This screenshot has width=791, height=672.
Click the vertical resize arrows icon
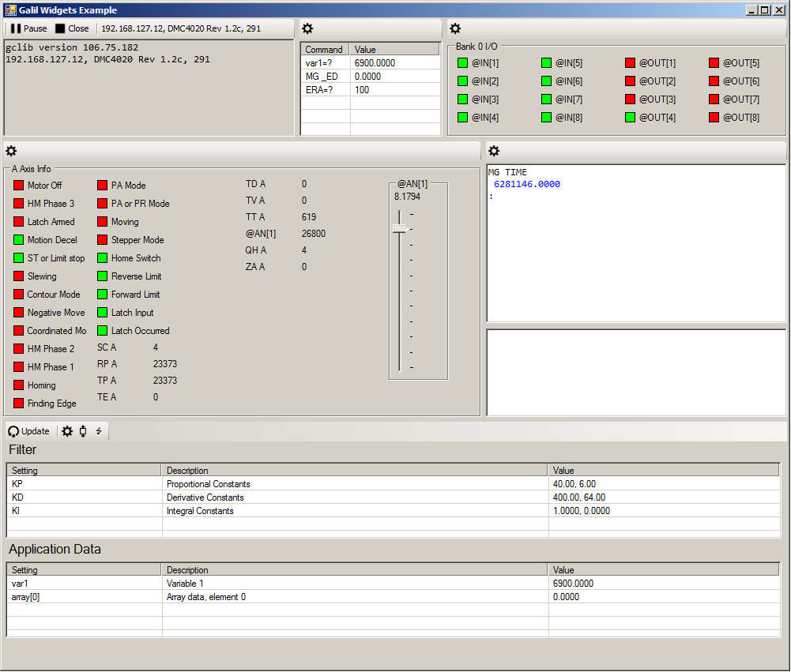(x=83, y=431)
